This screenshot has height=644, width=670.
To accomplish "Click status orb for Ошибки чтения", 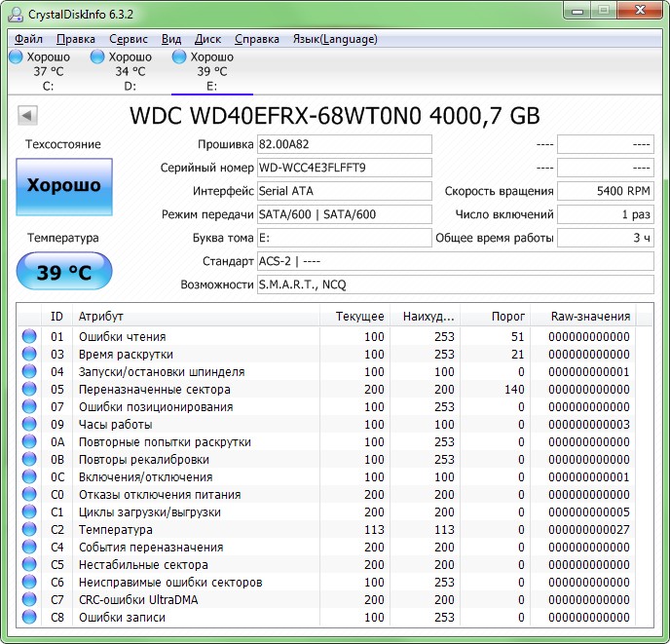I will pos(29,336).
